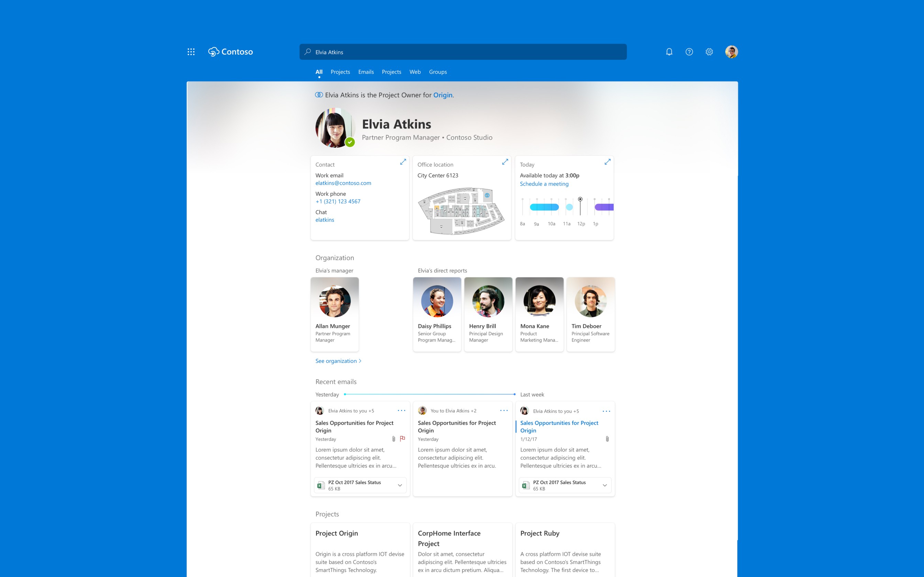Expand PZ Oct 2017 attachment in last week email
924x577 pixels.
tap(605, 485)
